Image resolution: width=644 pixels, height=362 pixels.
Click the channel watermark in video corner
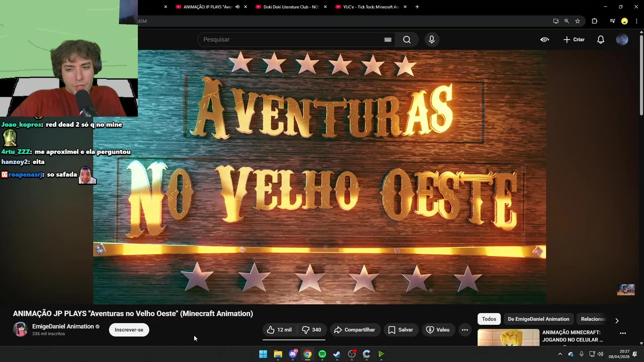pos(626,290)
